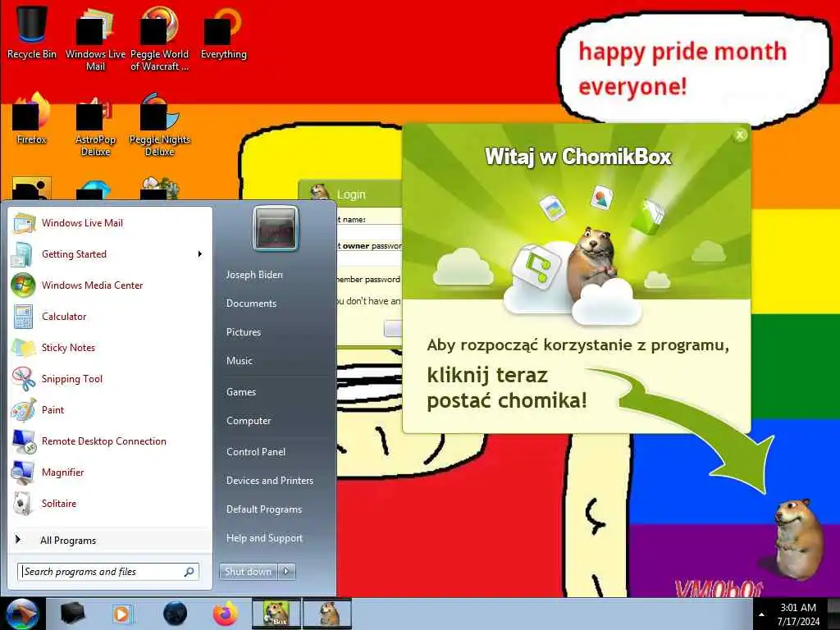Open Getting Started in Start menu
The width and height of the screenshot is (840, 630).
pyautogui.click(x=110, y=254)
